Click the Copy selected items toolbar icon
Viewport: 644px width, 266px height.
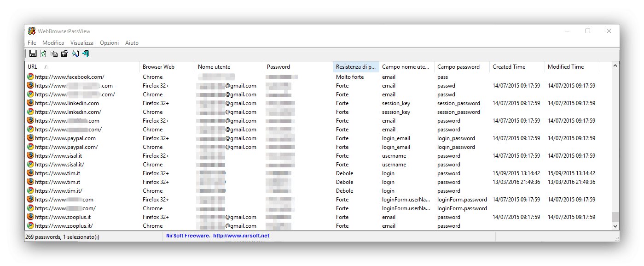point(54,53)
